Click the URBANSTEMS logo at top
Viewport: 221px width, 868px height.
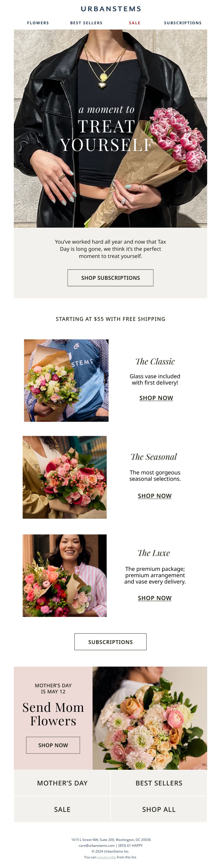point(111,9)
